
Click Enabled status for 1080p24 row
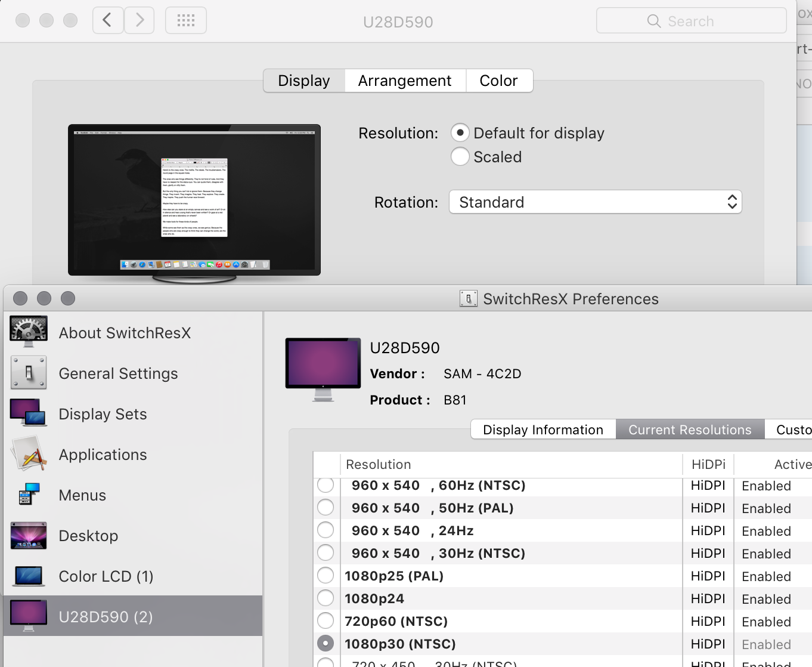[x=766, y=599]
